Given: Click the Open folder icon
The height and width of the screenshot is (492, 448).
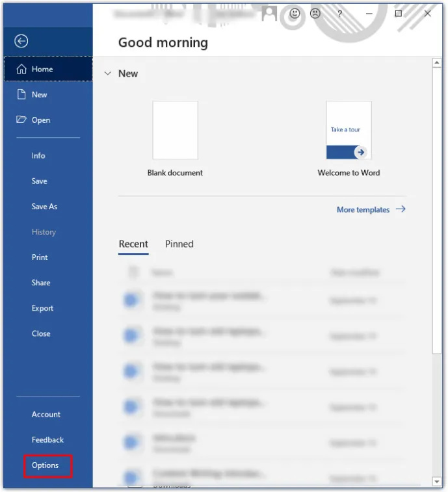Looking at the screenshot, I should pos(21,120).
